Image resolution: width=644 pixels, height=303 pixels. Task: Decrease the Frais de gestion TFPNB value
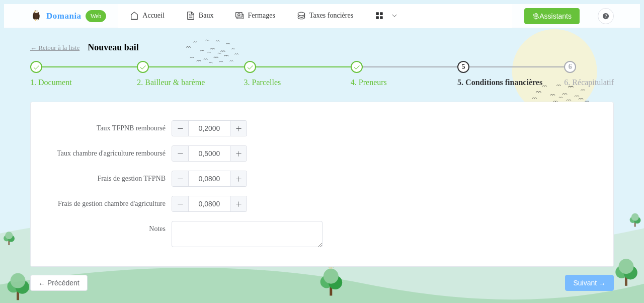tap(180, 179)
